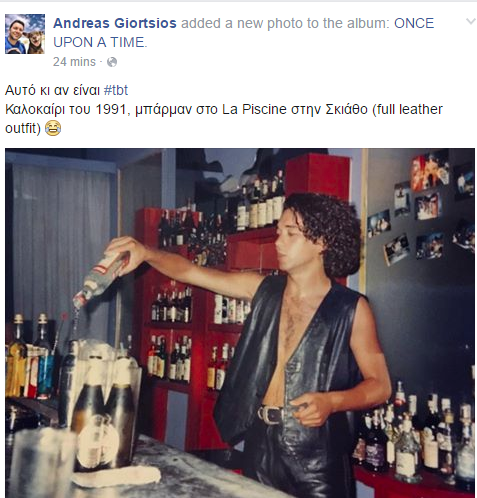Open the ONCE UPON A TIME album
This screenshot has height=498, width=477.
[243, 33]
